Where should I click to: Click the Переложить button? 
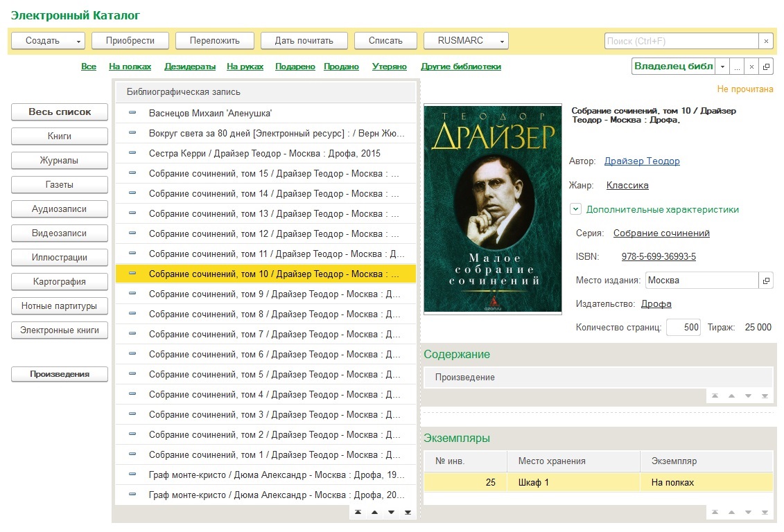pos(214,41)
